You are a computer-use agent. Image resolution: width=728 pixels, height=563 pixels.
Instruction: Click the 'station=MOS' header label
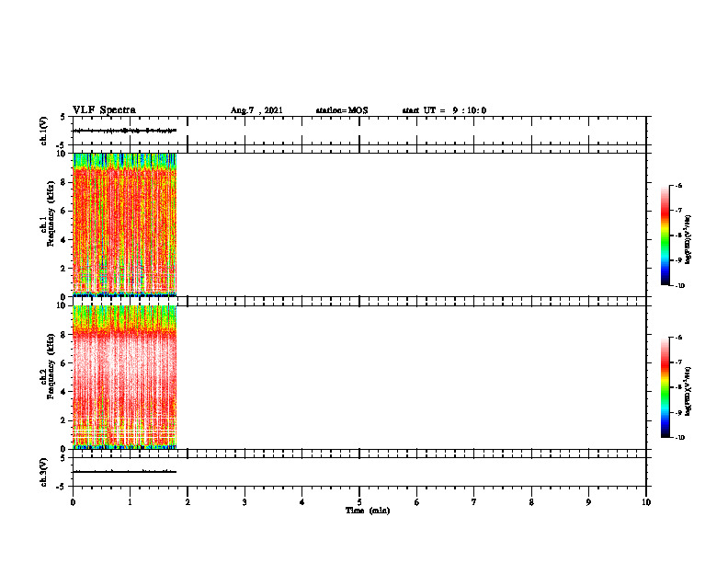pyautogui.click(x=342, y=110)
